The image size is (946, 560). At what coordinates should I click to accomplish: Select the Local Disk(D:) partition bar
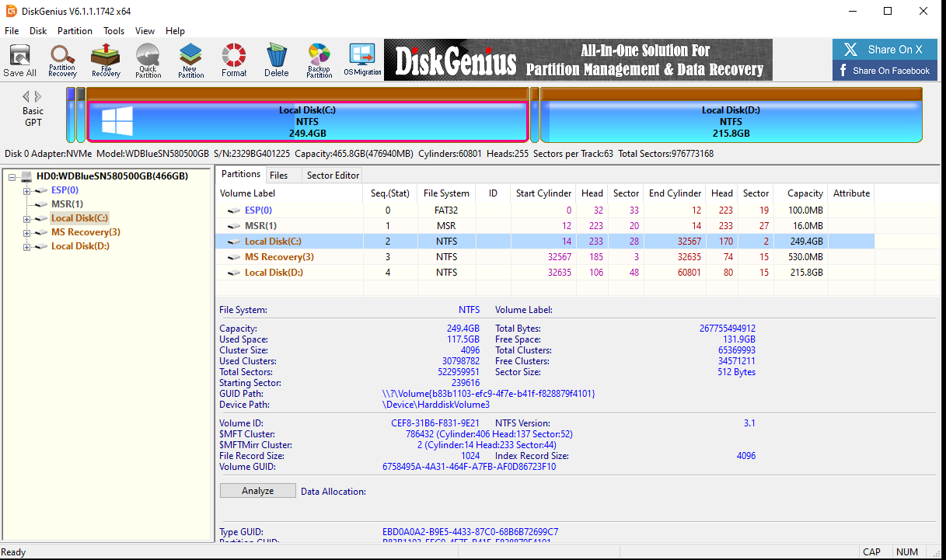pyautogui.click(x=731, y=115)
